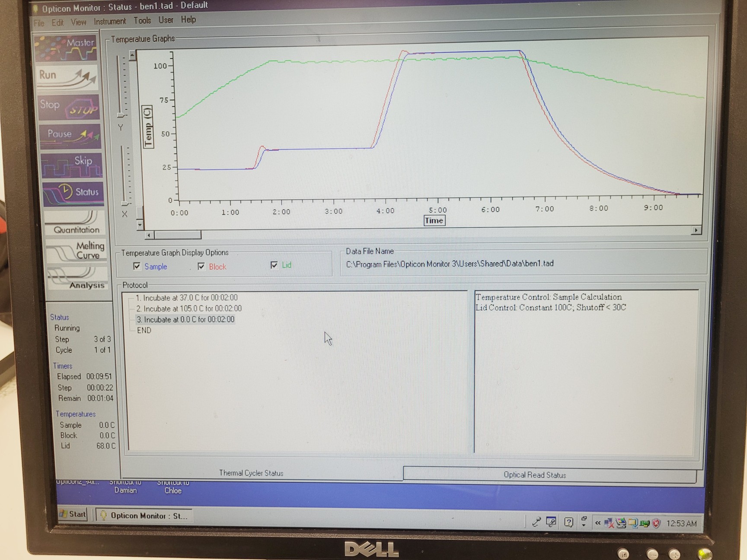Click Remain timer value 00:01:04
The height and width of the screenshot is (560, 747).
pyautogui.click(x=100, y=398)
